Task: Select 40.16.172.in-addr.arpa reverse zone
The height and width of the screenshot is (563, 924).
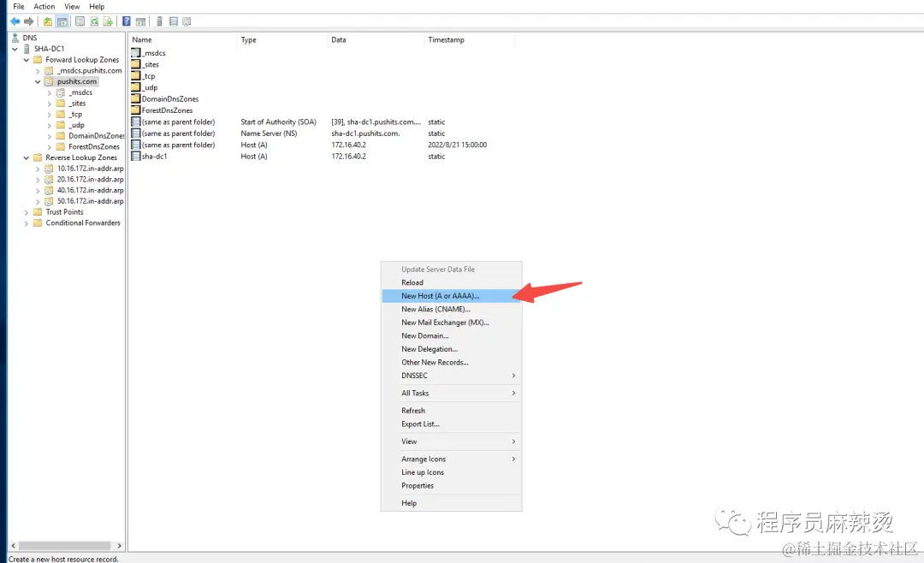Action: (90, 191)
